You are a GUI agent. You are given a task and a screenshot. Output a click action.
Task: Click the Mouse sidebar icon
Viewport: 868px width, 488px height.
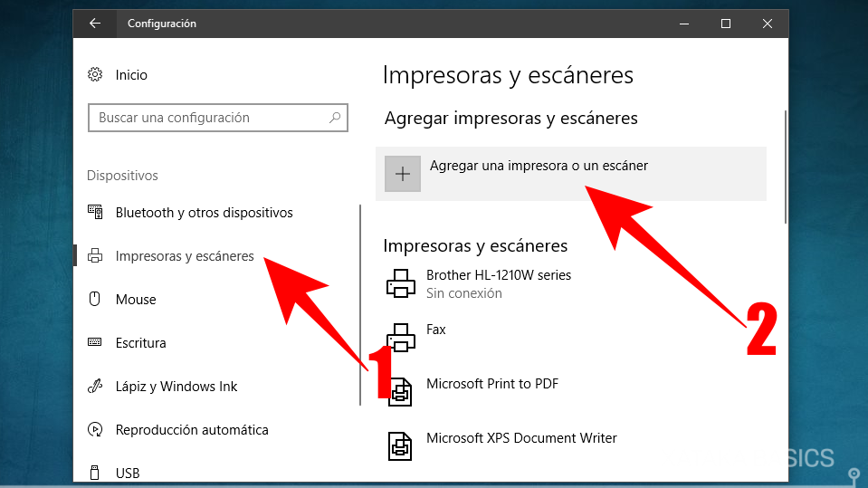[94, 300]
